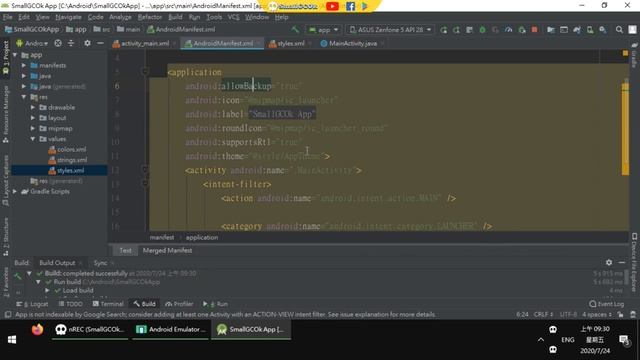Toggle the Device File Explorer side tab

click(634, 262)
